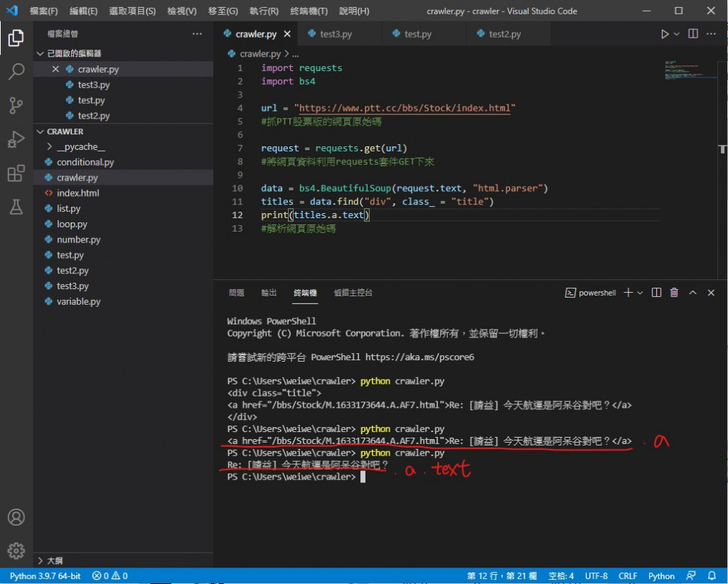Switch to the test3.py editor tab

(x=339, y=34)
